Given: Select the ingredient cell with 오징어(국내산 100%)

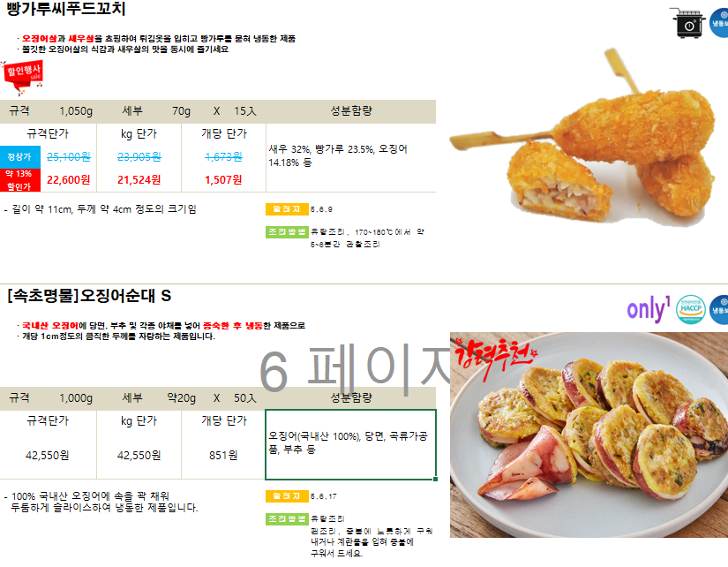Looking at the screenshot, I should tap(350, 444).
